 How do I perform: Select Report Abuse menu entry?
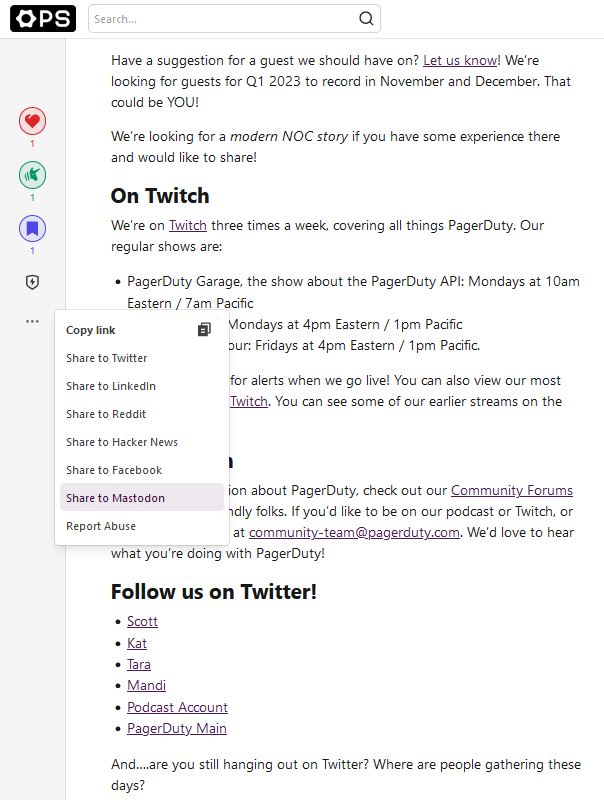tap(101, 526)
